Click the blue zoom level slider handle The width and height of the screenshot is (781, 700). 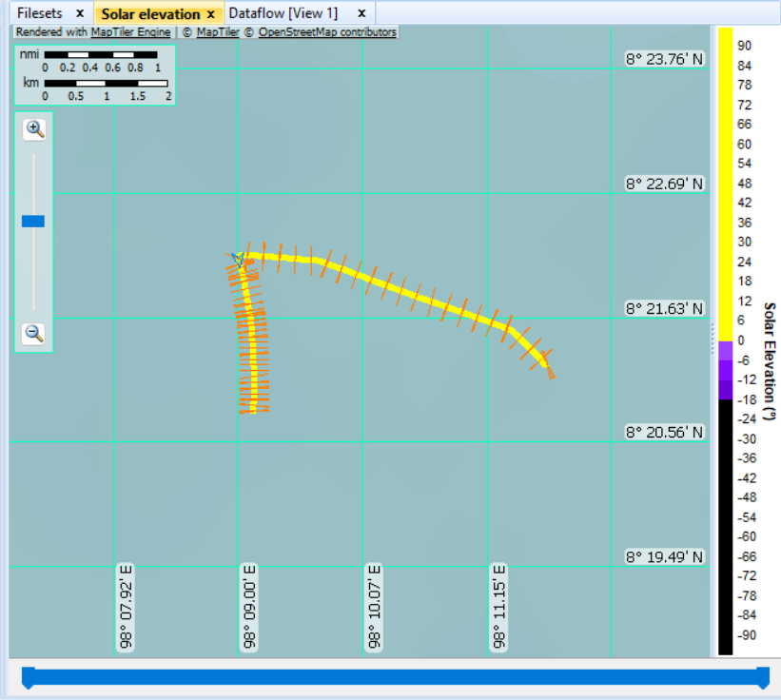click(33, 221)
